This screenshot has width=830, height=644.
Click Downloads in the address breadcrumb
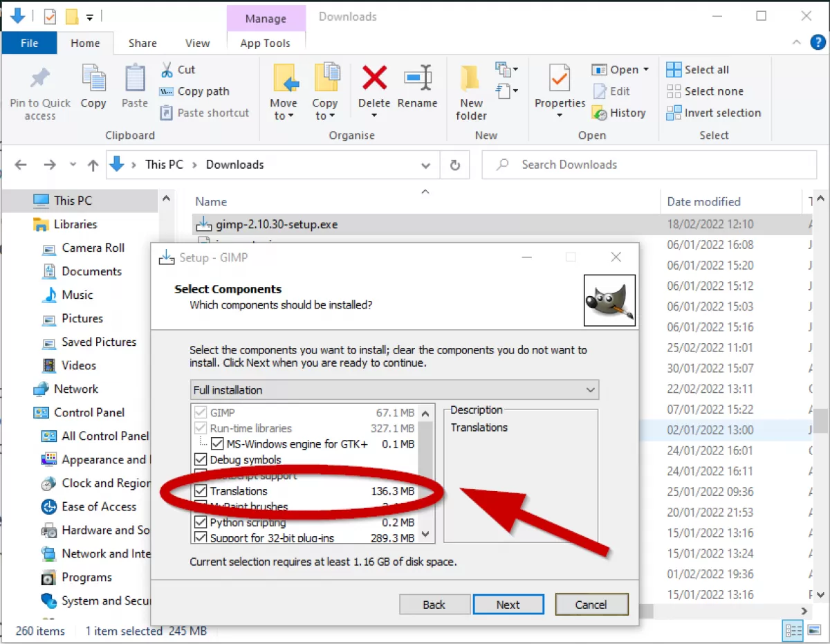[x=235, y=165]
